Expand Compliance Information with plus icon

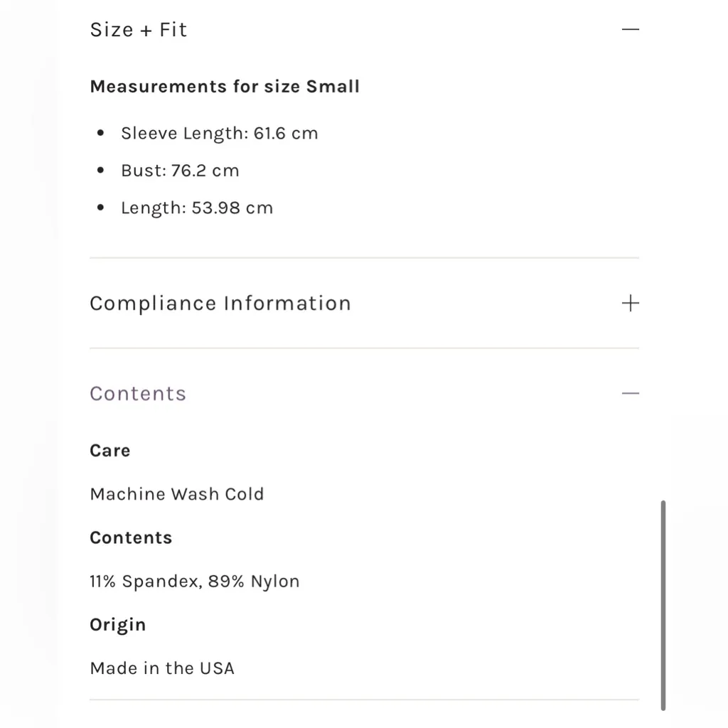[x=630, y=304]
